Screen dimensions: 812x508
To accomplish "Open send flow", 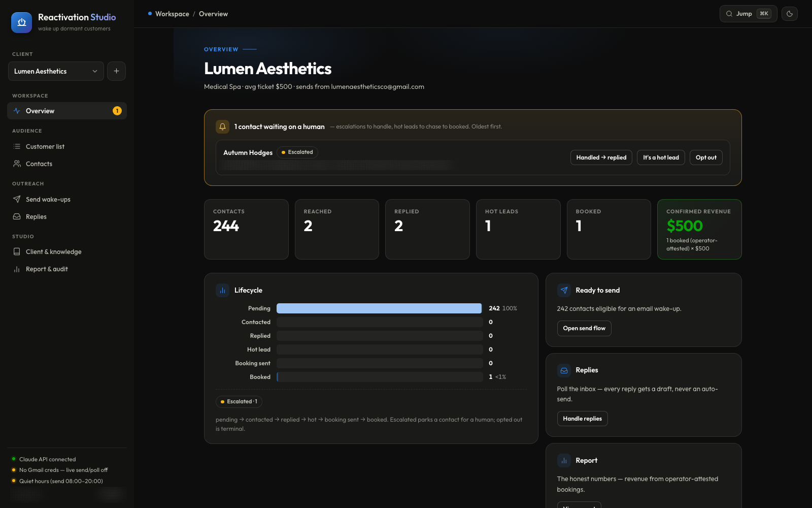I will (x=584, y=328).
